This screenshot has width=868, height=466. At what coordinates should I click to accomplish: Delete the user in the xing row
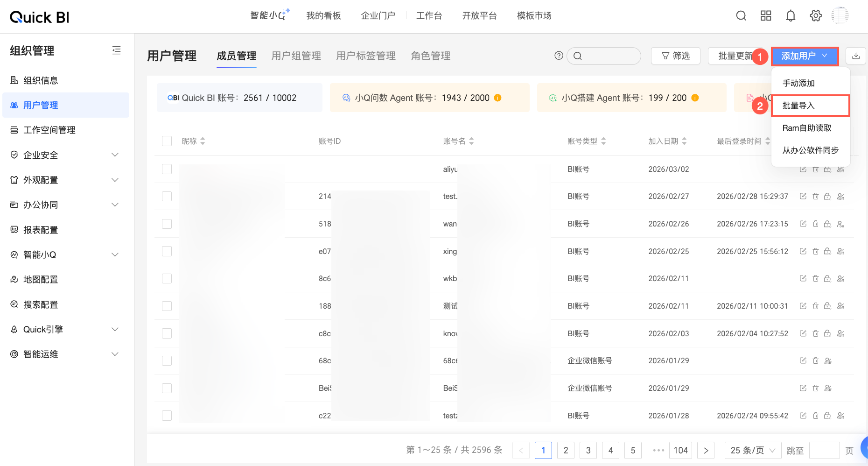(x=816, y=251)
